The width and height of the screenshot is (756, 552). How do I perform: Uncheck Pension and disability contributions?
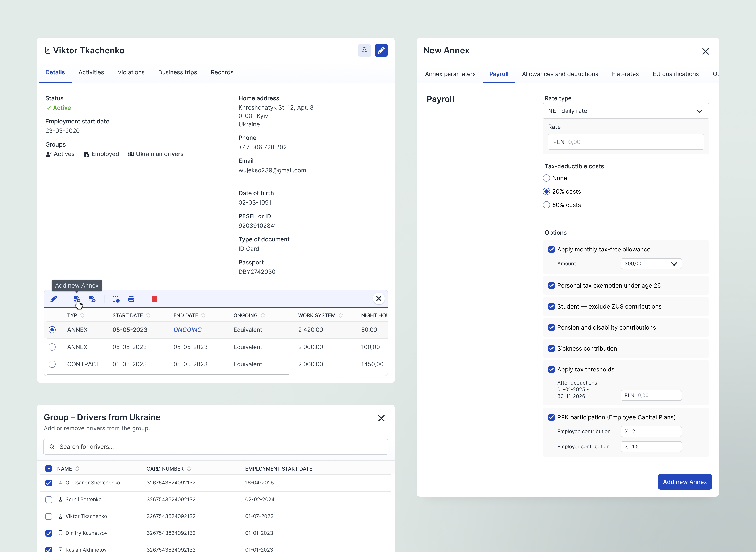(551, 327)
